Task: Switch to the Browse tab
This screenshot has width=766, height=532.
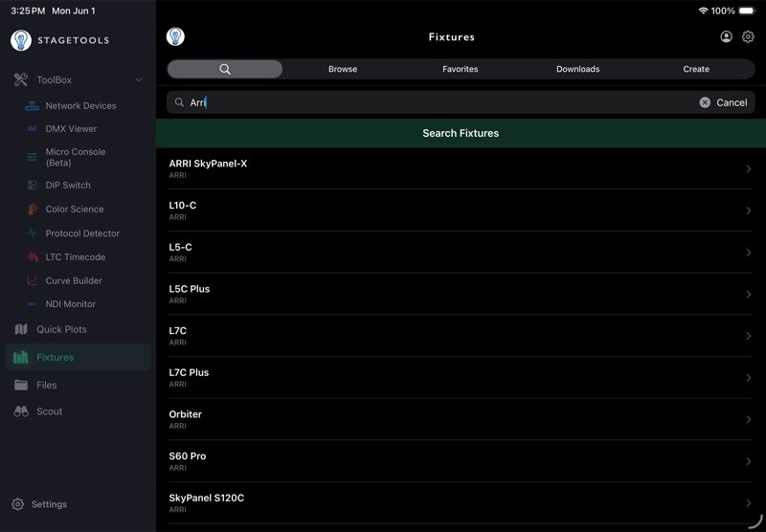Action: [343, 69]
